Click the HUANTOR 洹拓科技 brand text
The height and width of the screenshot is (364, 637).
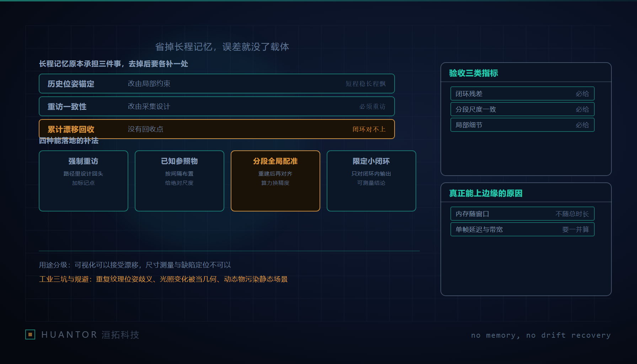[90, 334]
